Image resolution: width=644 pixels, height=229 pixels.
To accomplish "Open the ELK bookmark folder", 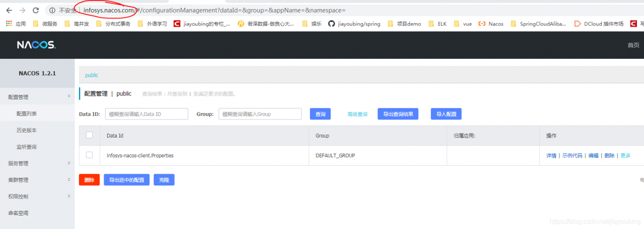I will pos(437,24).
